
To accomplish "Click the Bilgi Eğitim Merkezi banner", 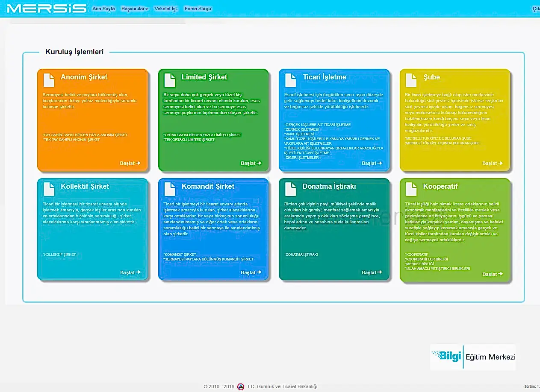I will point(473,357).
